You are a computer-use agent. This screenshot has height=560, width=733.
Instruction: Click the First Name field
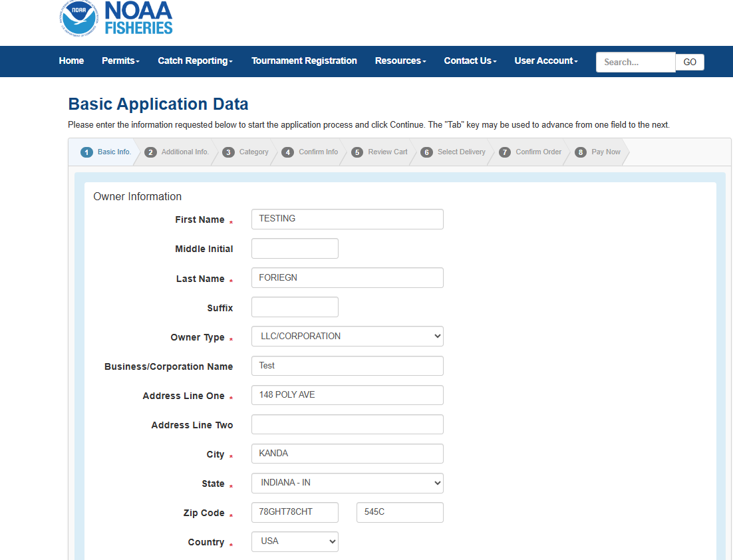[347, 219]
